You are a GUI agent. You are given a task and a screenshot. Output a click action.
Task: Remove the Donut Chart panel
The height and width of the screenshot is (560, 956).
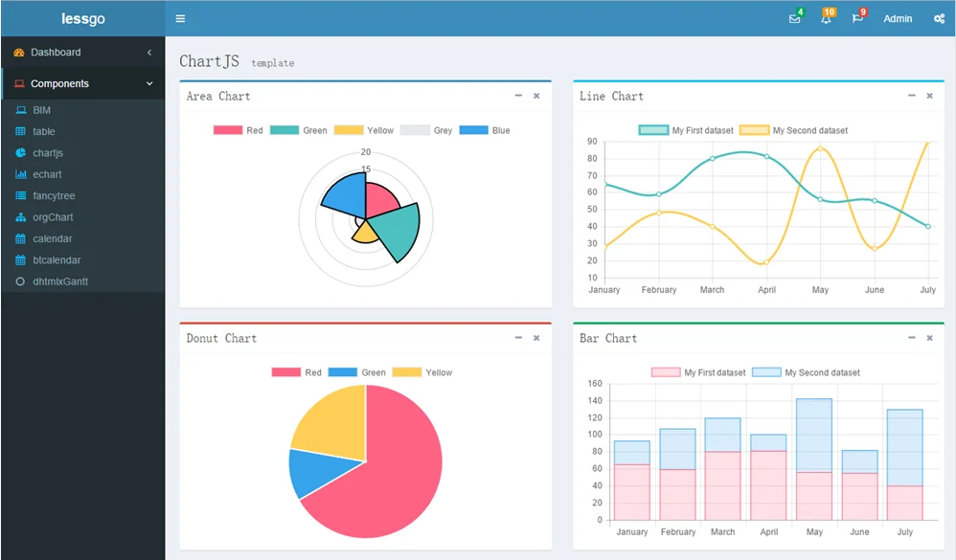pos(536,338)
